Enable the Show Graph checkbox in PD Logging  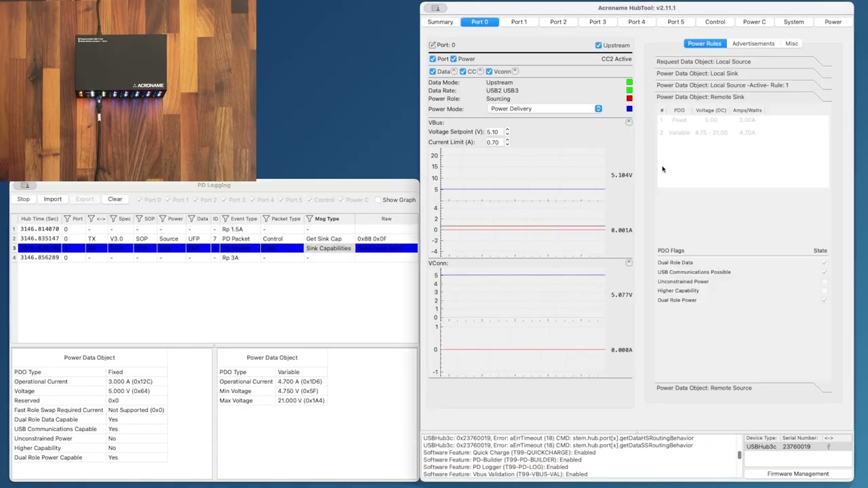click(x=377, y=200)
